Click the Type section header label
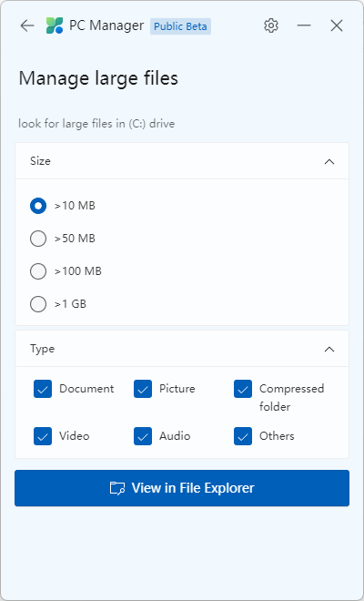The height and width of the screenshot is (601, 364). click(42, 349)
